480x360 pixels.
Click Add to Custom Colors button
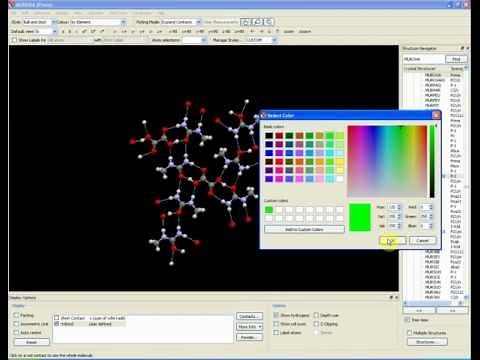[304, 229]
